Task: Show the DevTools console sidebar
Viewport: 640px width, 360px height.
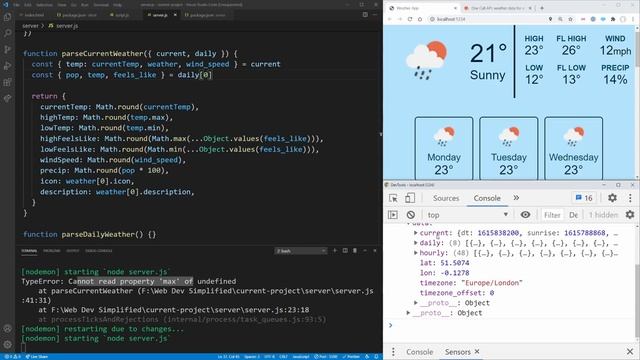Action: point(393,215)
